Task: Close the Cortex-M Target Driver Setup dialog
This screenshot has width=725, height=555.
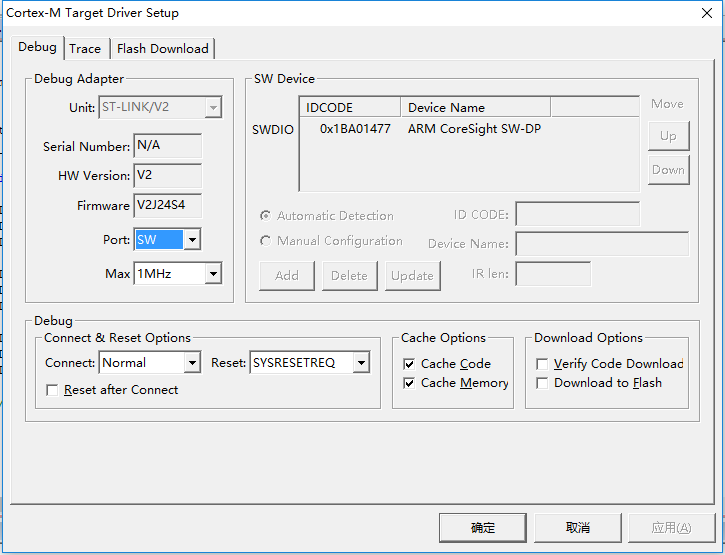Action: (707, 13)
